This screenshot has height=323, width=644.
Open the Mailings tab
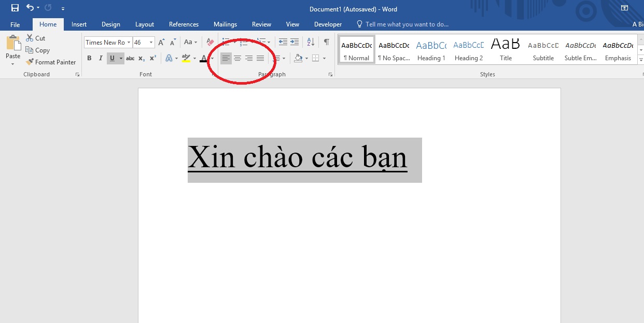coord(225,24)
